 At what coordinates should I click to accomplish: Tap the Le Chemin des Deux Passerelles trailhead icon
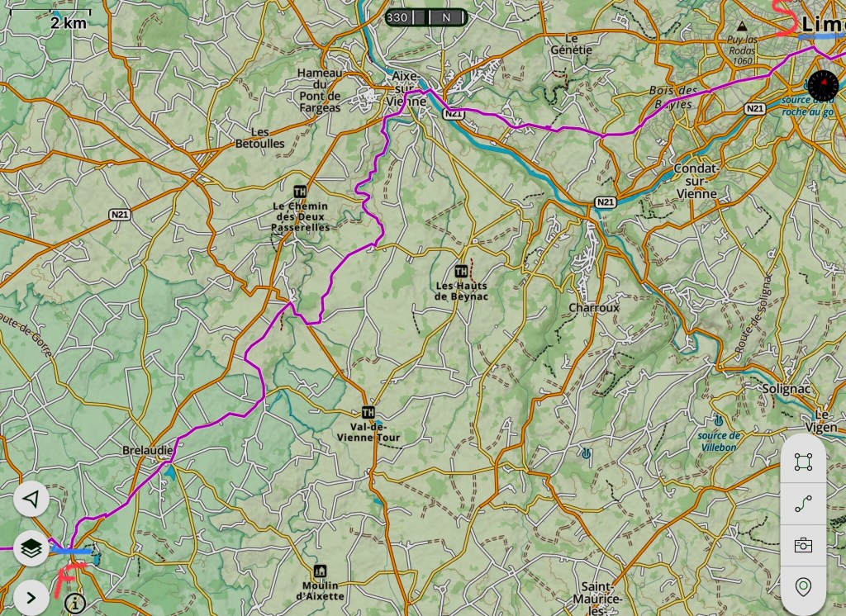click(300, 192)
